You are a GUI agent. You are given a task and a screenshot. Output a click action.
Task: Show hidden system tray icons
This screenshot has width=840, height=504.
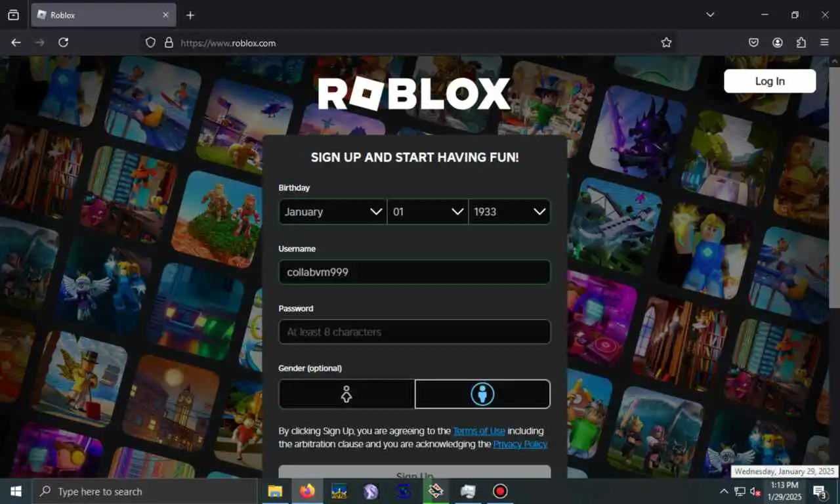click(724, 492)
